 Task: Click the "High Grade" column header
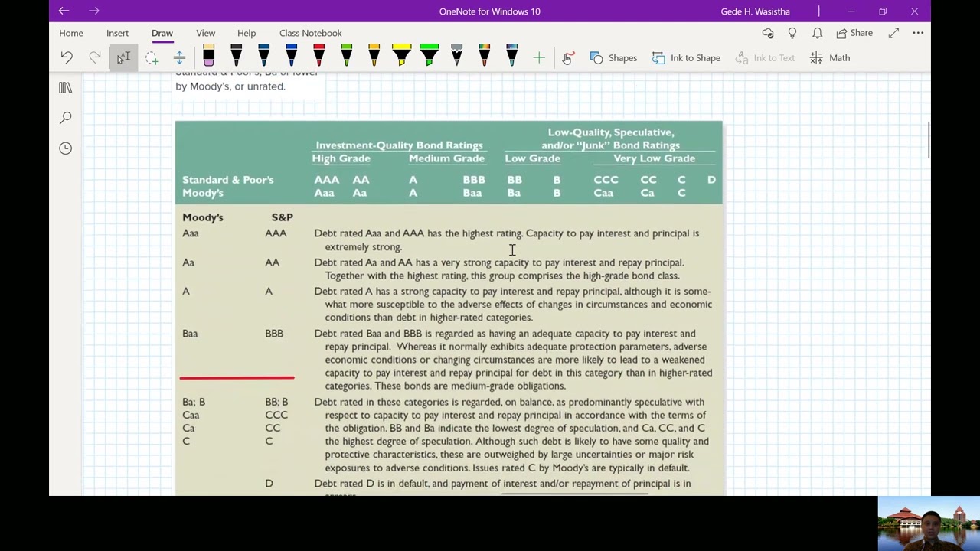341,158
